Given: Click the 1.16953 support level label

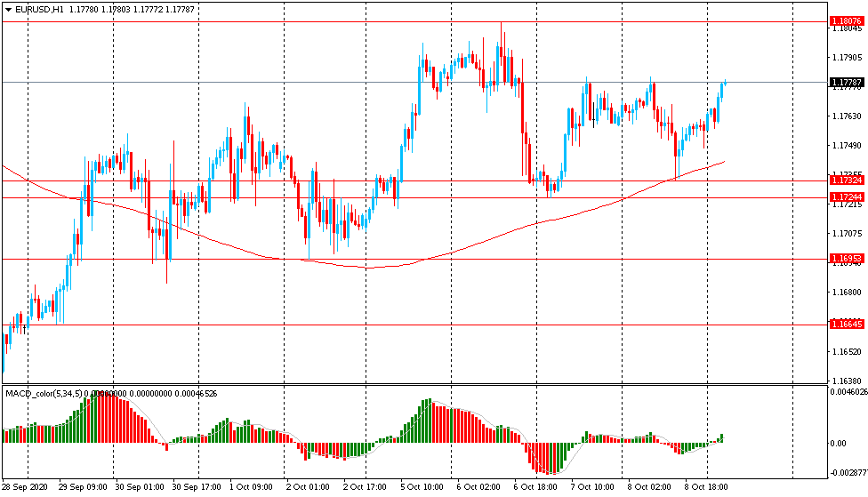Looking at the screenshot, I should coord(847,259).
